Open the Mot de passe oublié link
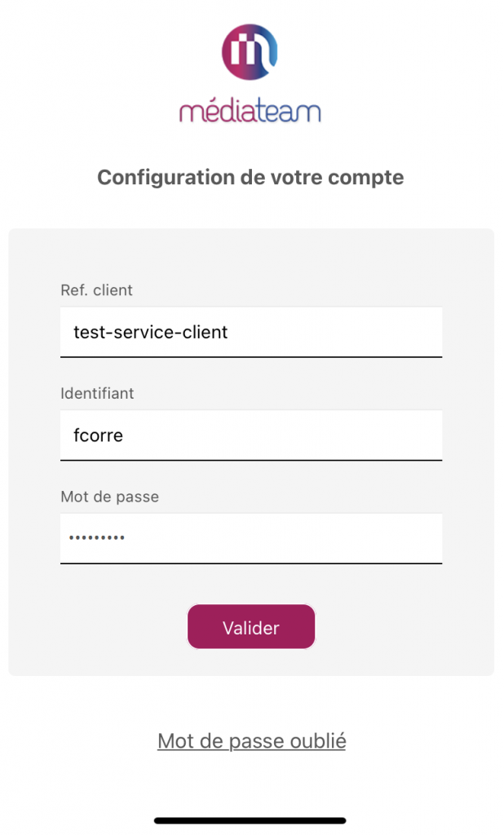This screenshot has height=835, width=504. pyautogui.click(x=251, y=740)
